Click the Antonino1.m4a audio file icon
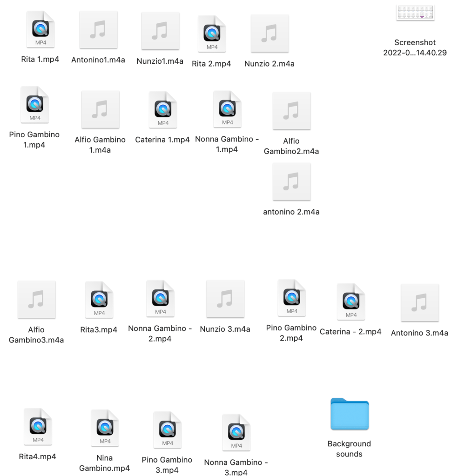Viewport: 458px width, 476px height. click(x=98, y=30)
